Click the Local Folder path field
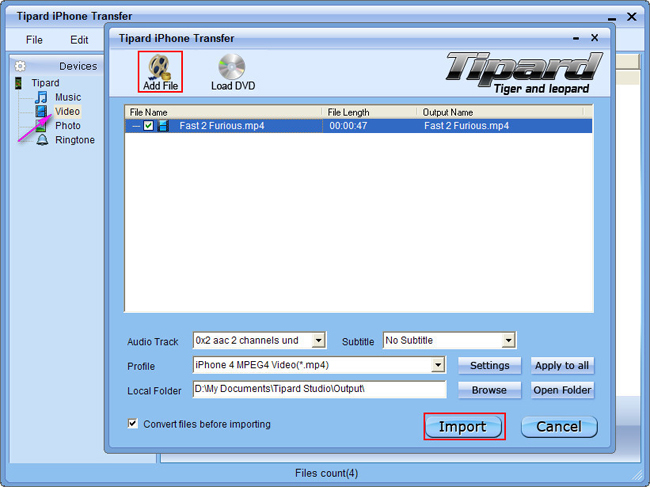This screenshot has height=487, width=650. (319, 389)
